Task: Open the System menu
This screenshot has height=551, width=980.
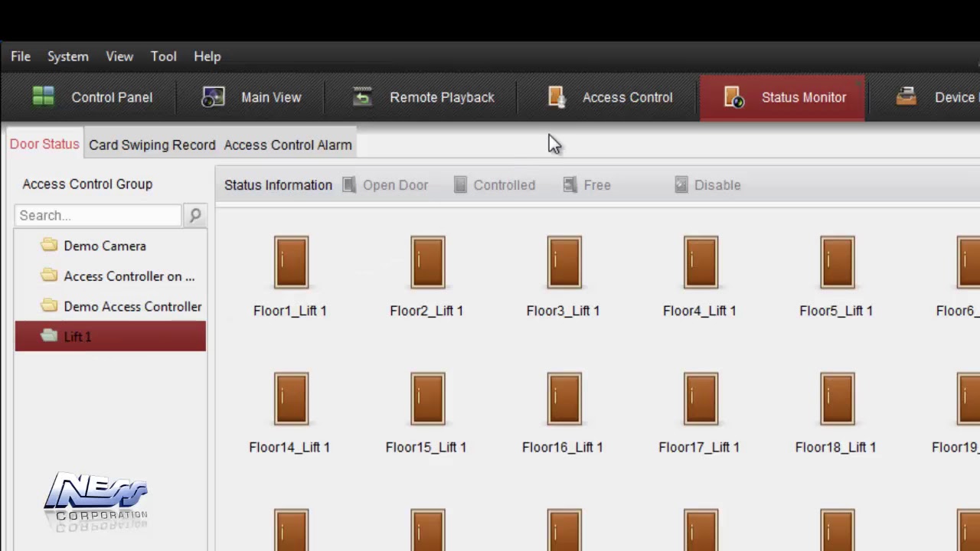Action: click(68, 57)
